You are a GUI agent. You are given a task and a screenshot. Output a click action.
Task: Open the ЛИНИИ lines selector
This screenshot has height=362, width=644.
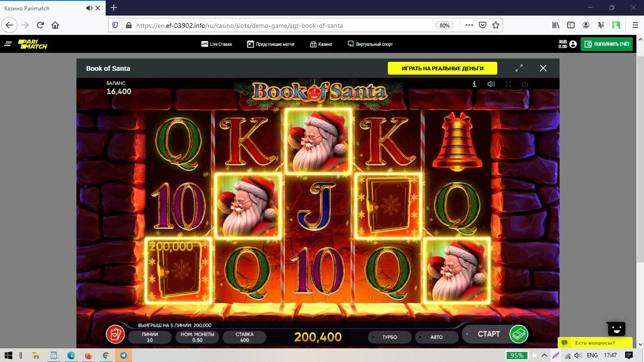[150, 337]
